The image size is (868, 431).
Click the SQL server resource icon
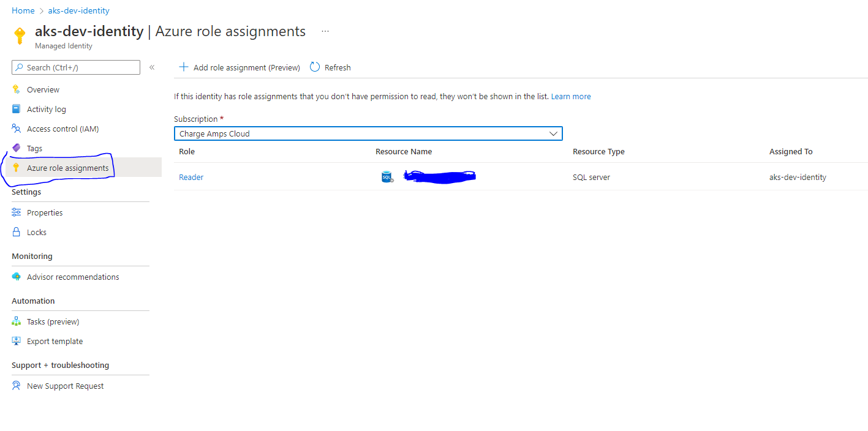pos(387,177)
